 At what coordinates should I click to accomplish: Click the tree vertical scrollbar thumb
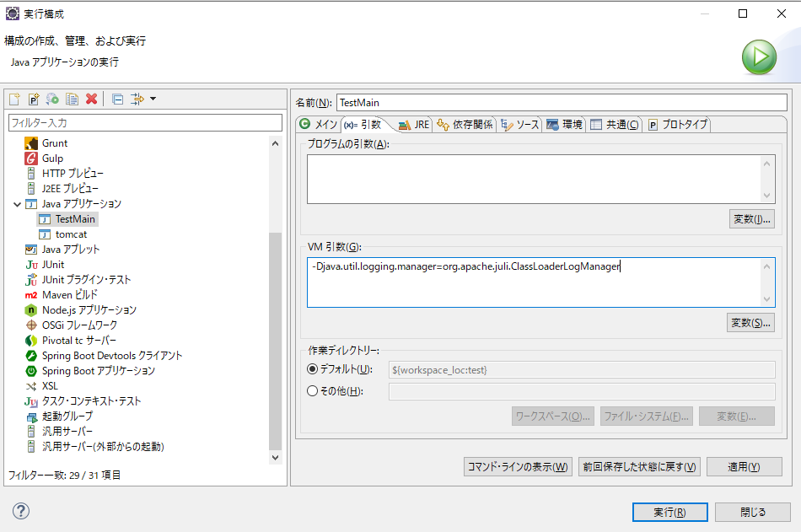coord(276,341)
